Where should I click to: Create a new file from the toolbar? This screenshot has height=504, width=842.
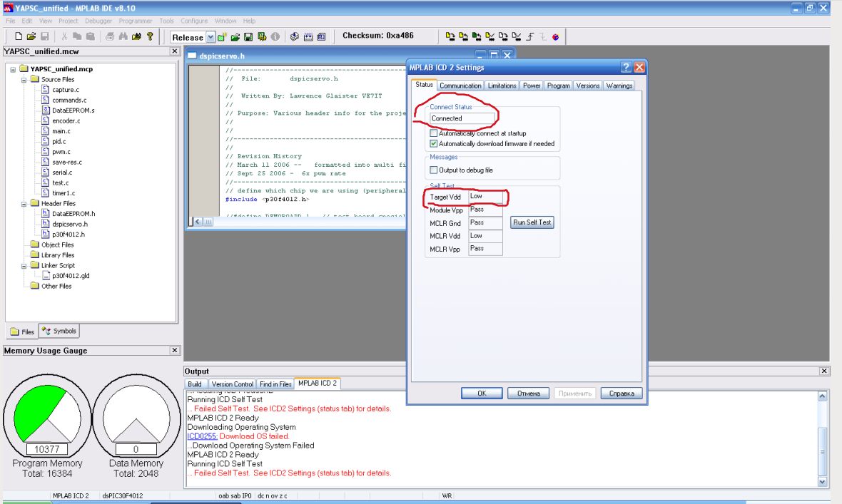pyautogui.click(x=19, y=36)
